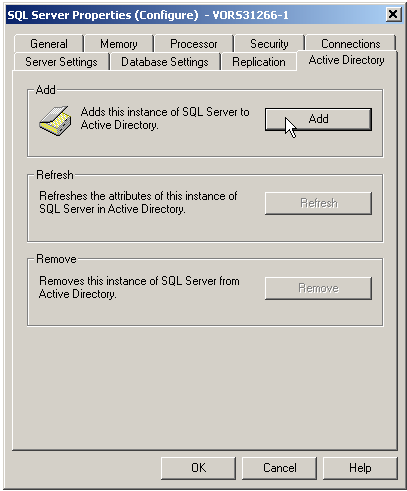The width and height of the screenshot is (407, 491).
Task: Click the Removes this instance description text
Action: click(139, 287)
